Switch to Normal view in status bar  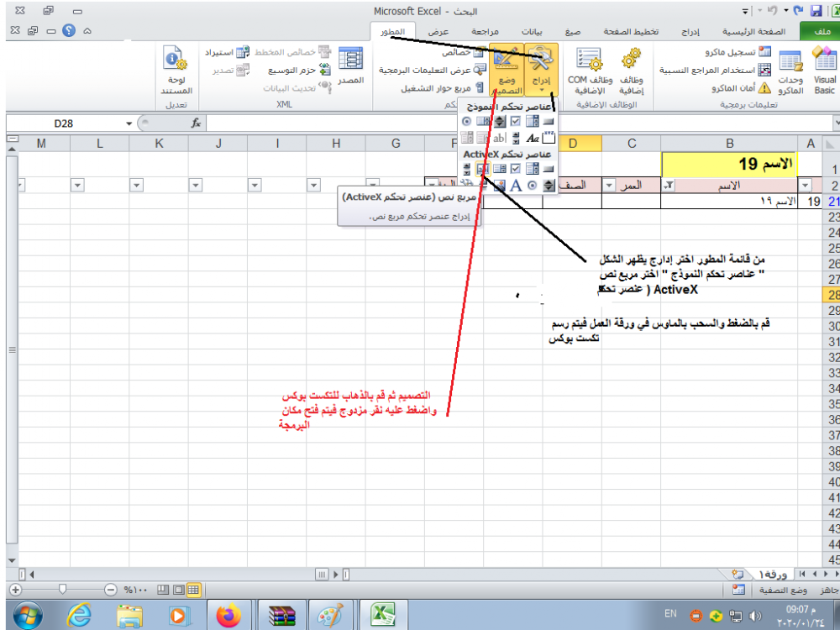pos(193,590)
